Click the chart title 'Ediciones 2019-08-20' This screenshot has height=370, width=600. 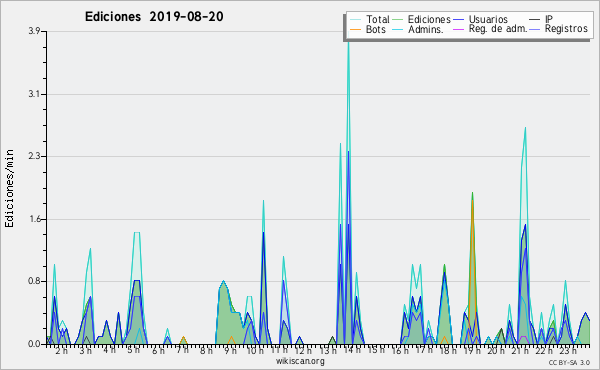[154, 17]
